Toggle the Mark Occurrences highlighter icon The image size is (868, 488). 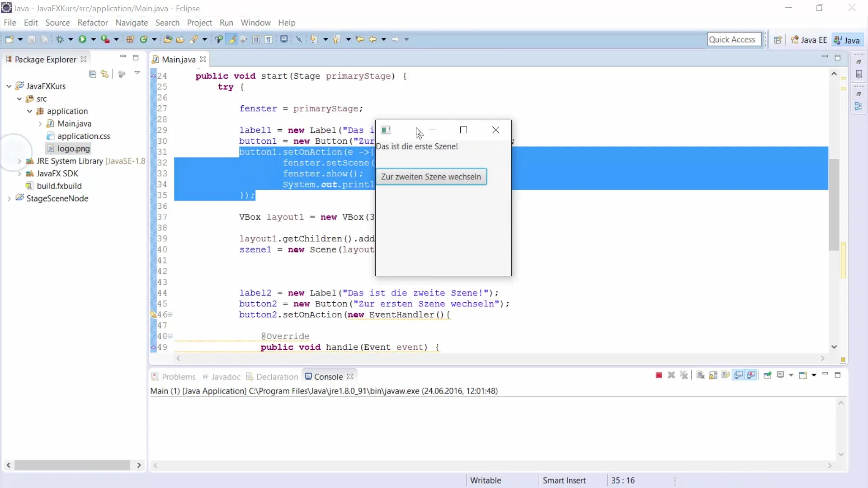(x=232, y=39)
